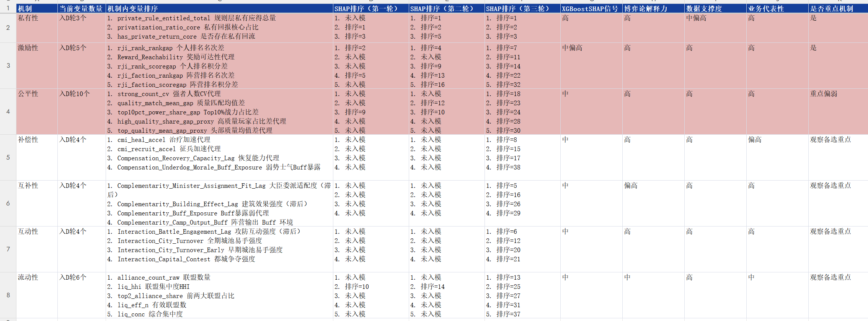Image resolution: width=868 pixels, height=321 pixels.
Task: Select the 私有性 mechanism cell
Action: (37, 28)
